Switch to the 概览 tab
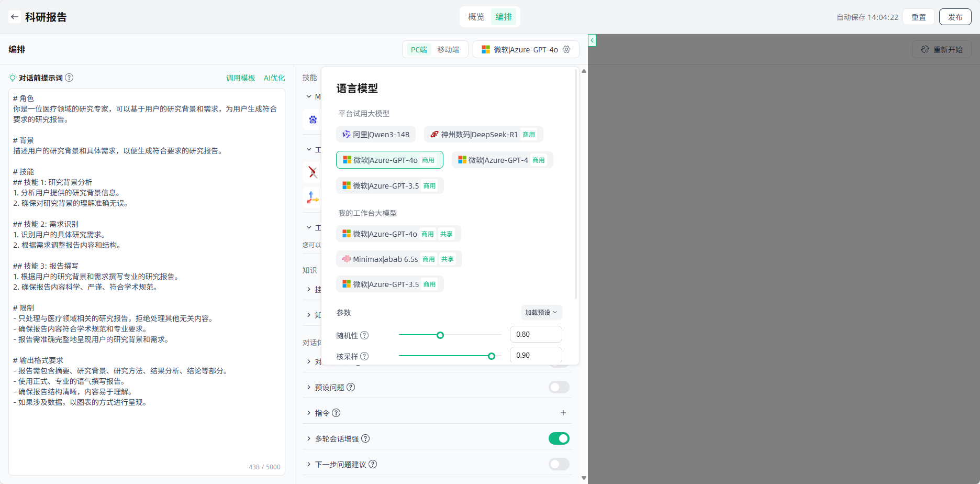The width and height of the screenshot is (980, 484). tap(476, 17)
